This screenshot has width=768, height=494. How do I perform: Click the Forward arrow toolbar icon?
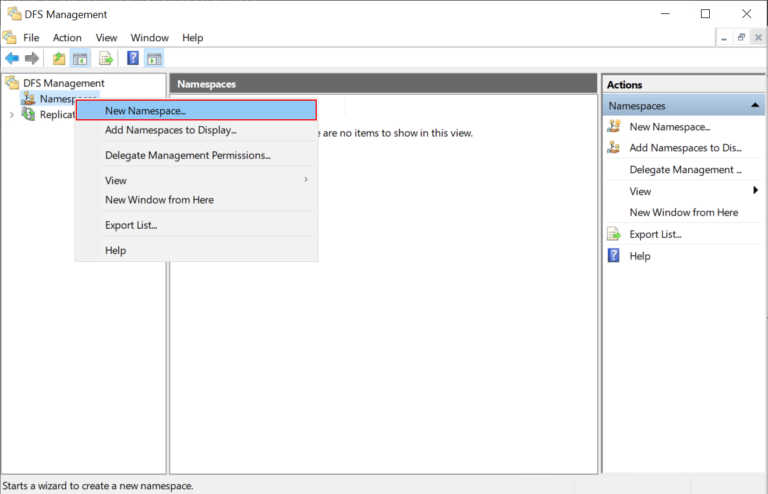32,59
